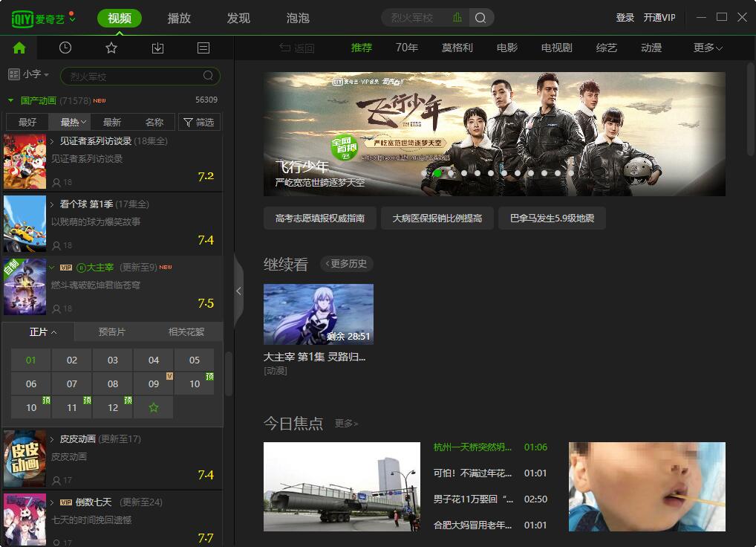Screen dimensions: 756x547
Task: Open the 播放 menu at the top
Action: 178,17
